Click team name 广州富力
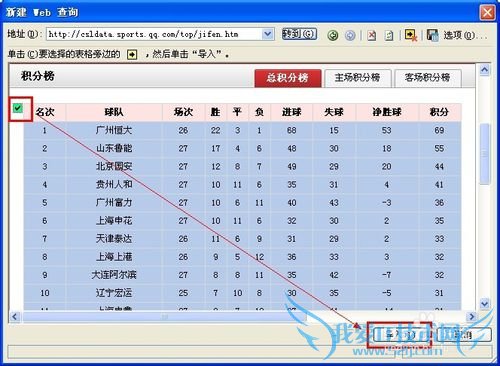500x366 pixels. point(114,202)
